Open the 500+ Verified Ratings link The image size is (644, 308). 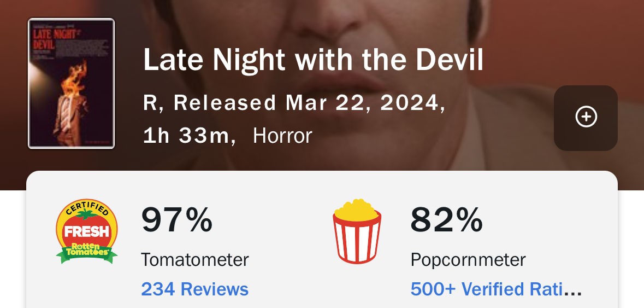click(486, 288)
